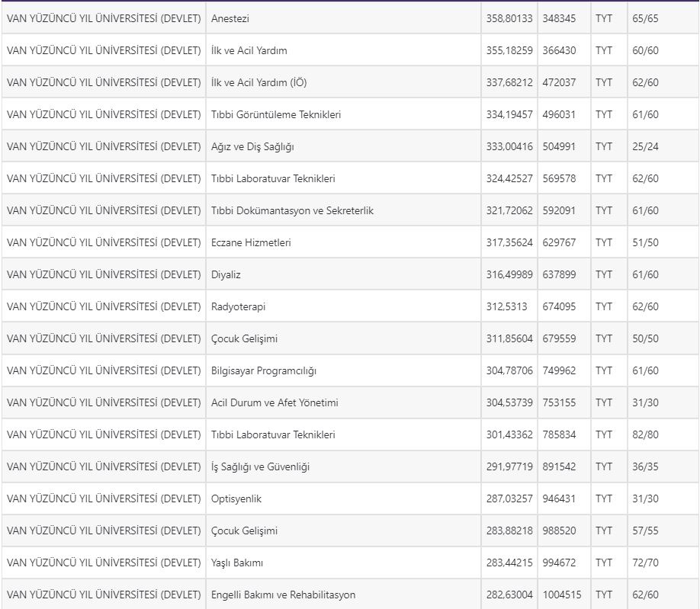Click rank 504991

[x=559, y=147]
